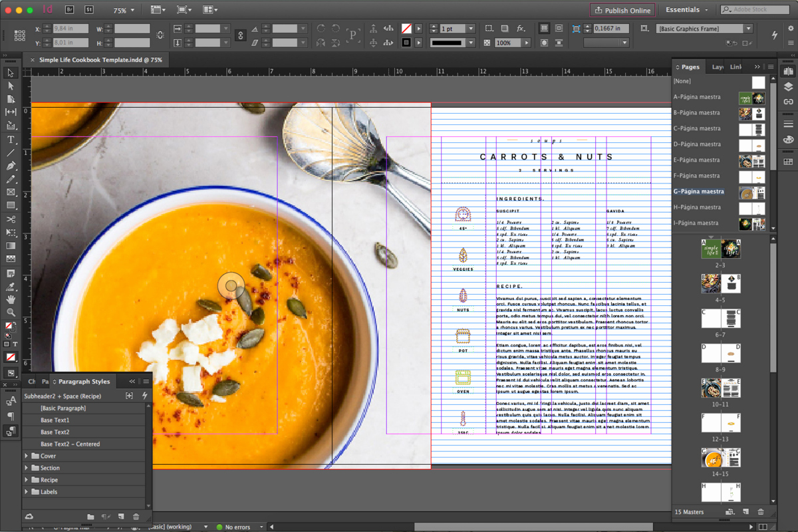Switch to the Links panel tab
Screen dimensions: 798x532
tap(735, 66)
